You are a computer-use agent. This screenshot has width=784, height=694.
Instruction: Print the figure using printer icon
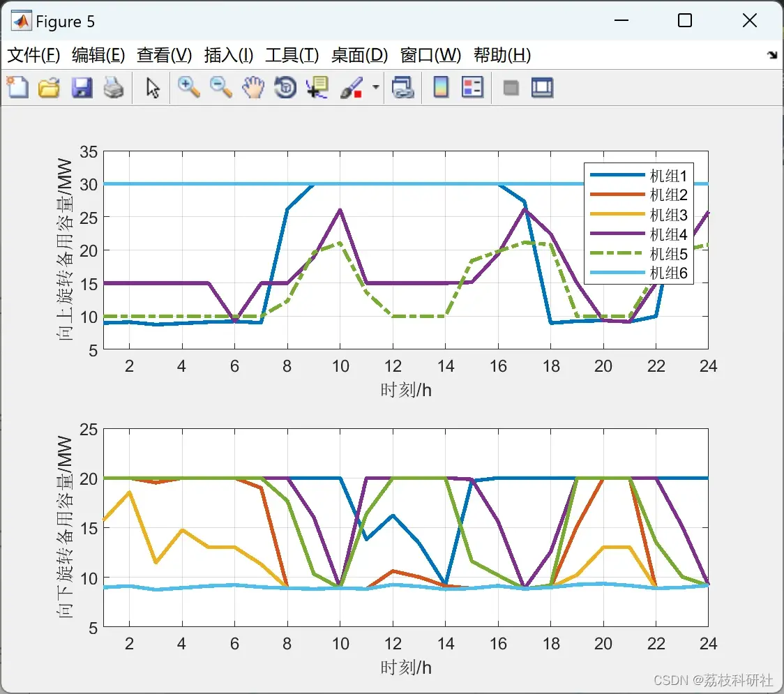tap(114, 87)
